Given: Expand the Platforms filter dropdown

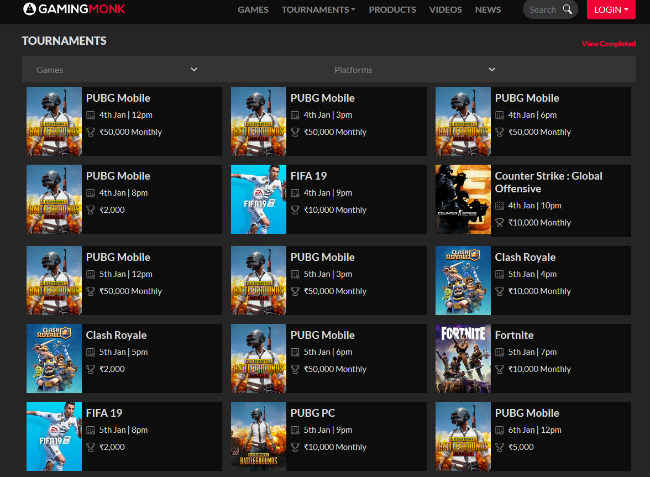Looking at the screenshot, I should [x=415, y=70].
